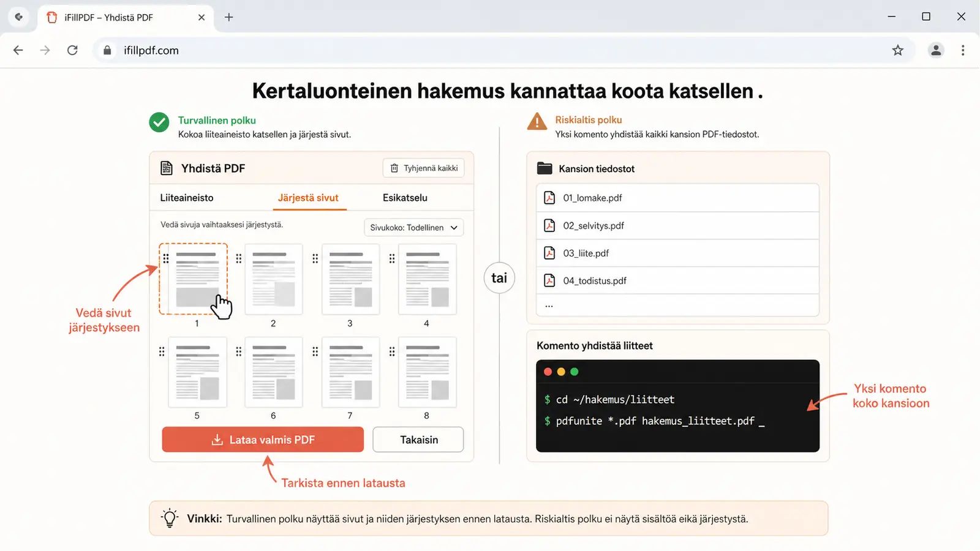Grab the drag handle of page 8
Image resolution: width=980 pixels, height=551 pixels.
392,351
